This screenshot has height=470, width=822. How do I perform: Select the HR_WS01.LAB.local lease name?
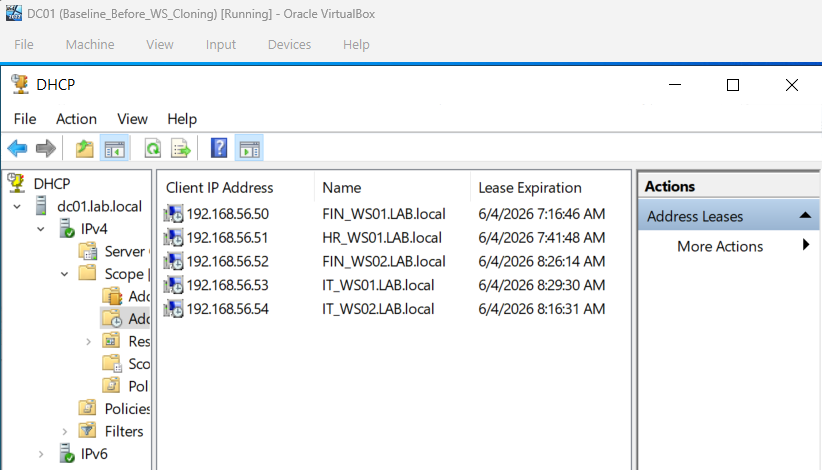(x=382, y=237)
